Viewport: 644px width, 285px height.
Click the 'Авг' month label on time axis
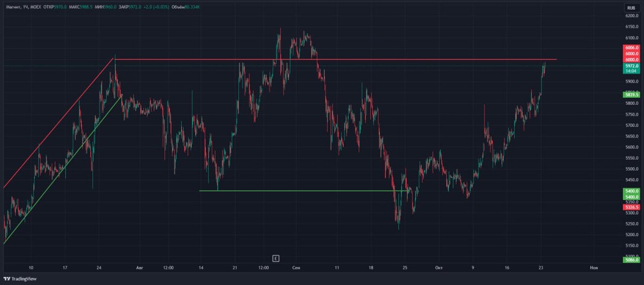140,267
